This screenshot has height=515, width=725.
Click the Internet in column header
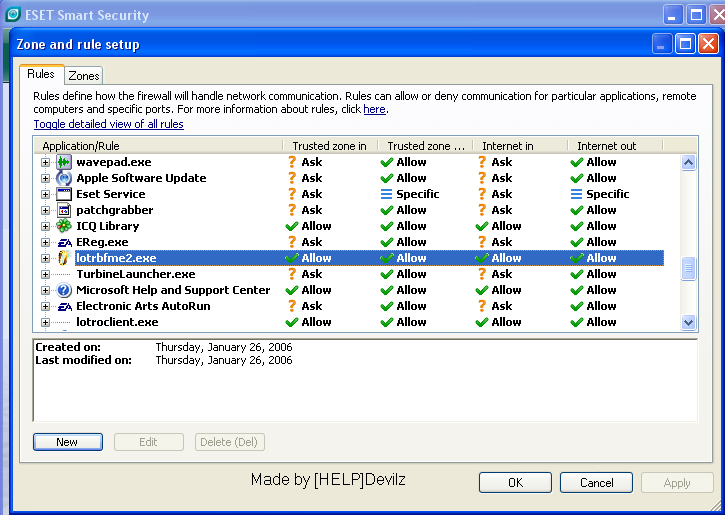click(x=520, y=146)
